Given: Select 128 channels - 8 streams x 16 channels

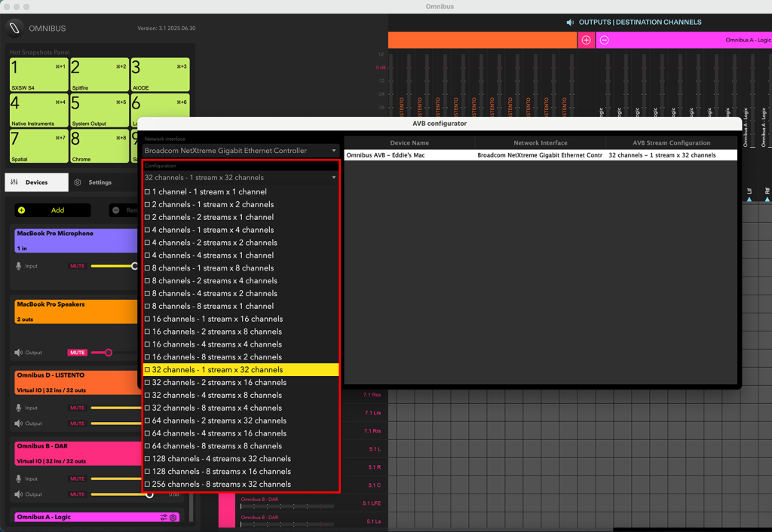Looking at the screenshot, I should point(240,472).
